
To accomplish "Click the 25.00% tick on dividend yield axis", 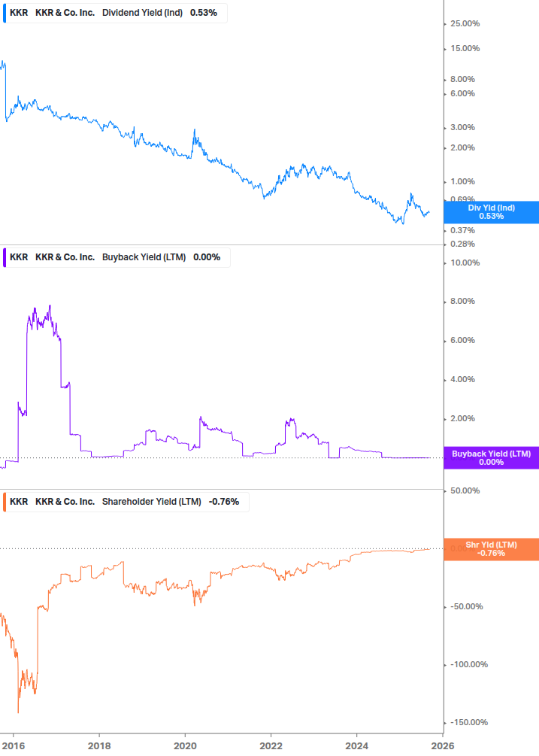I will coord(465,23).
